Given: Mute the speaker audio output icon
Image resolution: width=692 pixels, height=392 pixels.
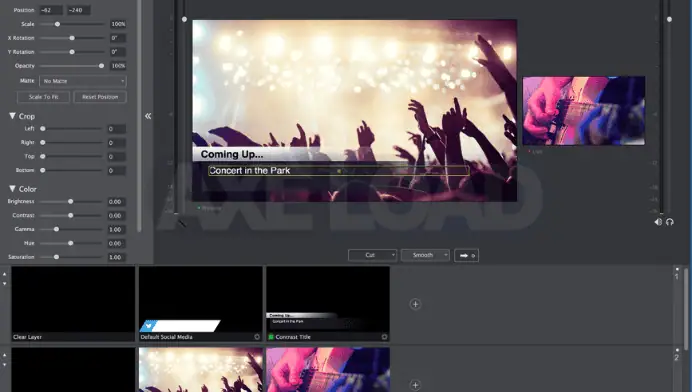Looking at the screenshot, I should coord(658,222).
